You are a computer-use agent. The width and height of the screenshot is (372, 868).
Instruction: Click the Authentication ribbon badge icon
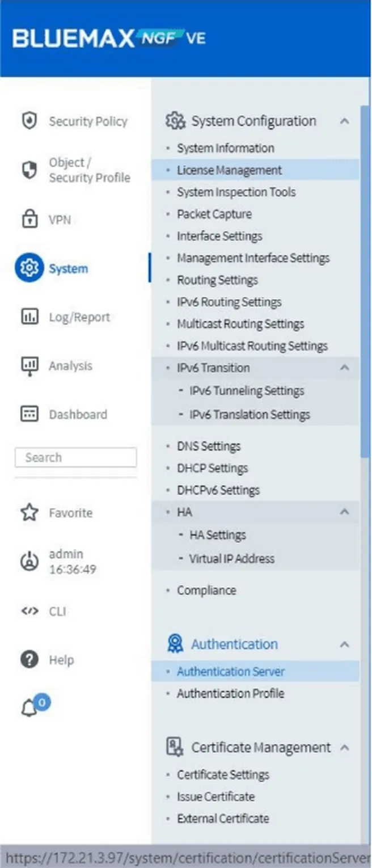point(175,644)
